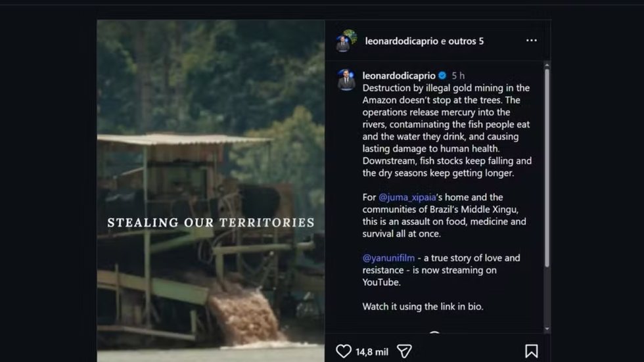
Task: Click the blue verified badge
Action: point(442,76)
